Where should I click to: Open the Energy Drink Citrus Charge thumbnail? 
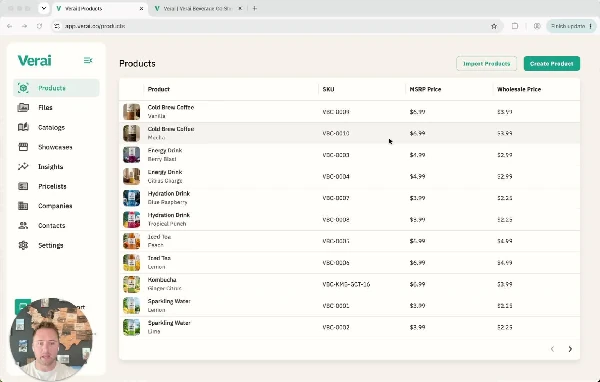pos(131,176)
